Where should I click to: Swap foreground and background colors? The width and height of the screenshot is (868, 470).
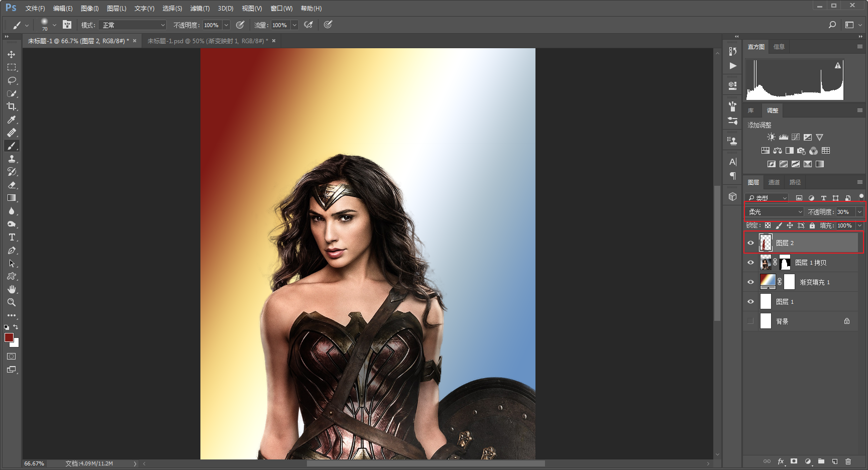16,327
